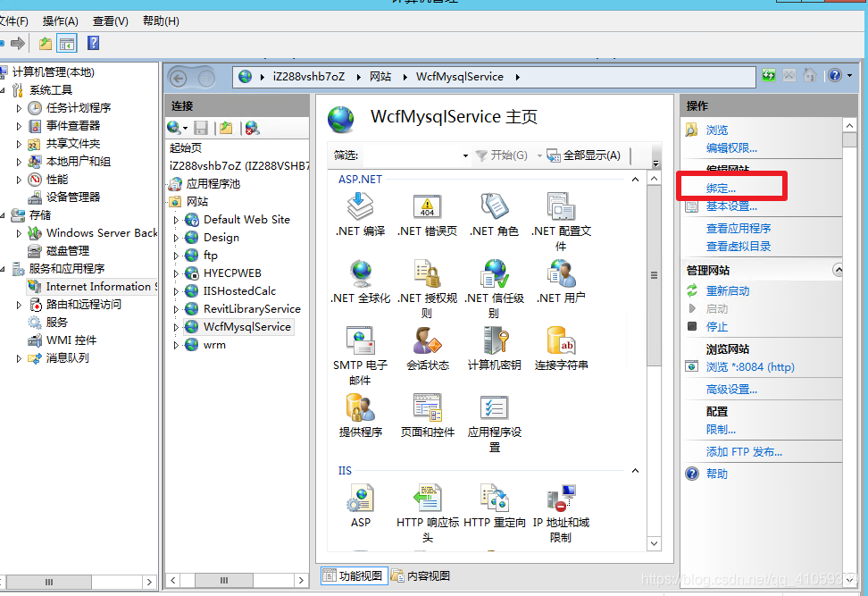
Task: Click 高级设置... link
Action: click(731, 390)
